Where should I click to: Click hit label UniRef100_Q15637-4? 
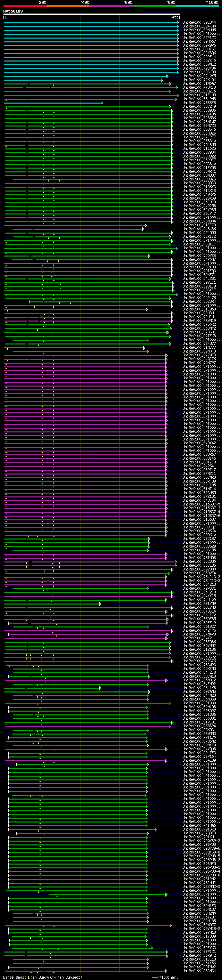point(201,512)
